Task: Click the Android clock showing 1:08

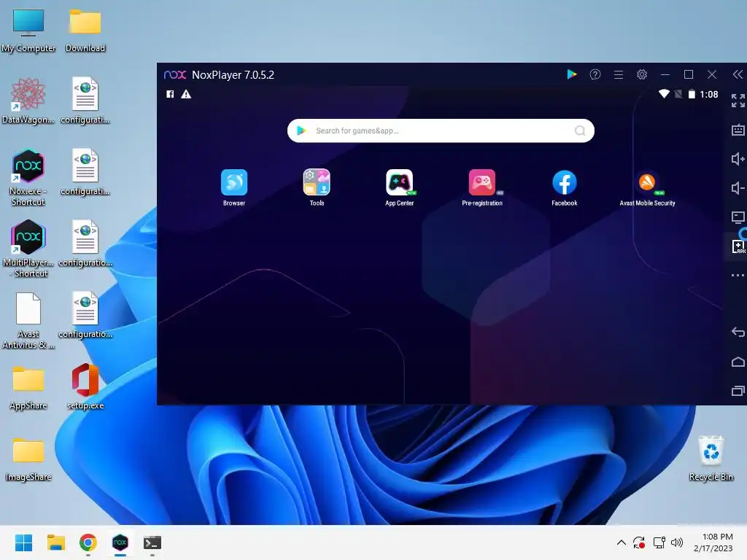Action: pyautogui.click(x=709, y=94)
